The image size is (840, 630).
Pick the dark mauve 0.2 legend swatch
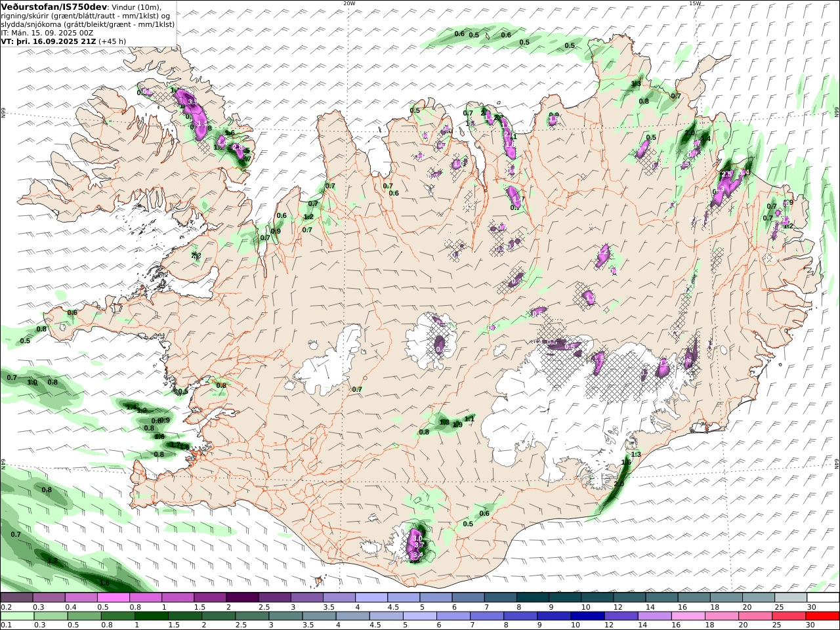tap(16, 598)
